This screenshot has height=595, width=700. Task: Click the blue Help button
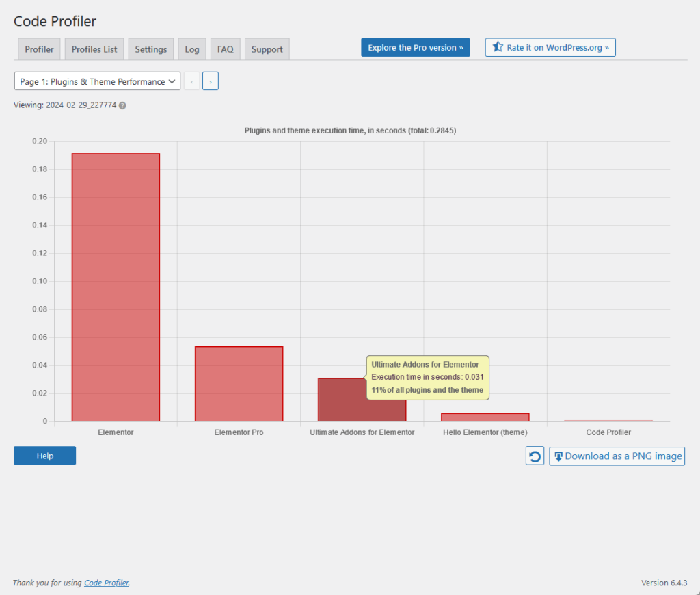tap(44, 456)
